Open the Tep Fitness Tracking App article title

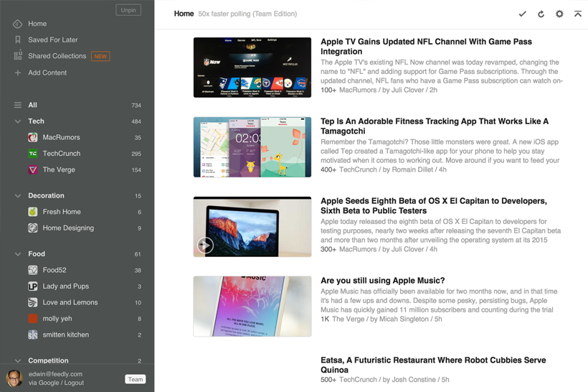click(435, 126)
